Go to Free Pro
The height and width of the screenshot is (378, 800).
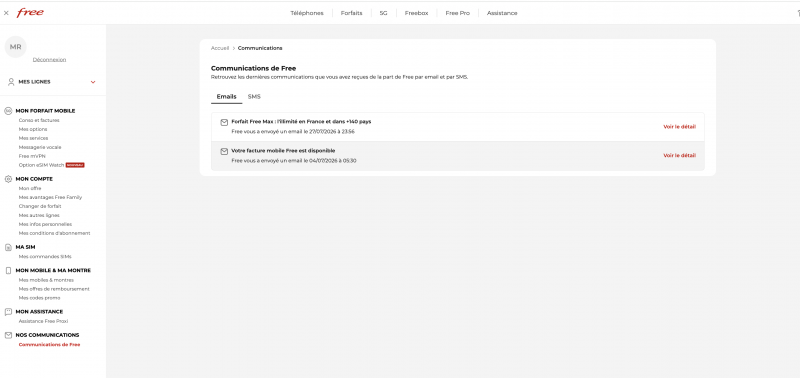click(457, 13)
